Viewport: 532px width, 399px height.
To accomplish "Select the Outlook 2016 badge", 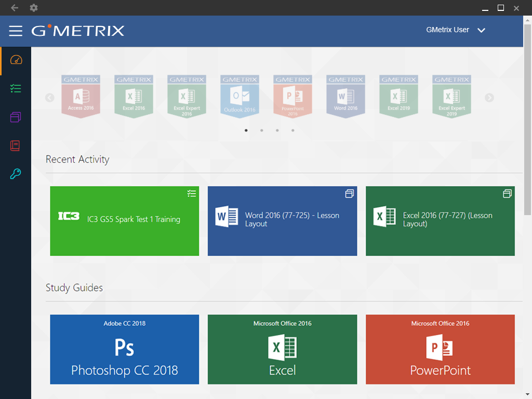I will tap(240, 97).
